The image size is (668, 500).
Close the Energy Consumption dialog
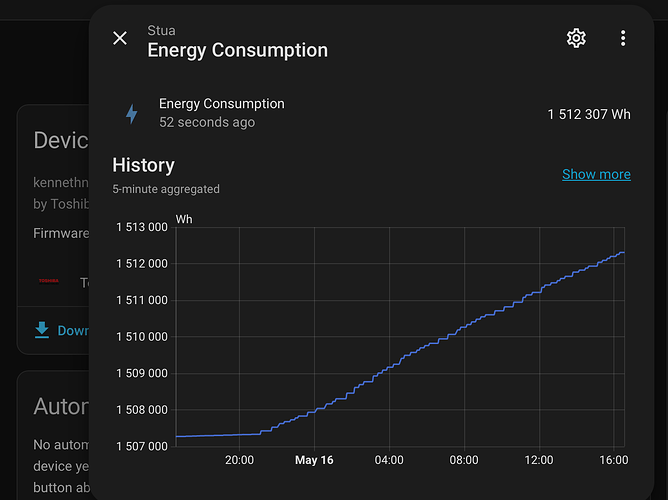[120, 38]
